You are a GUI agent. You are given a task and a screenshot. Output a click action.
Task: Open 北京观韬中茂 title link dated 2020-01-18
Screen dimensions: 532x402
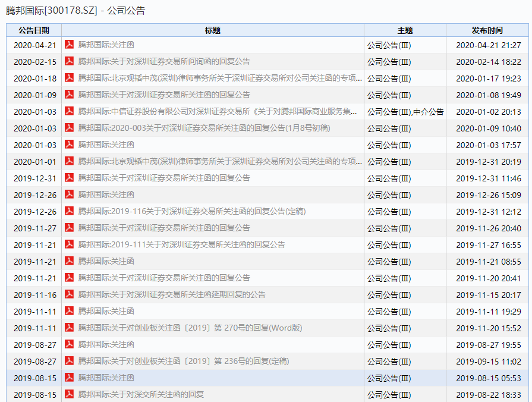point(220,78)
